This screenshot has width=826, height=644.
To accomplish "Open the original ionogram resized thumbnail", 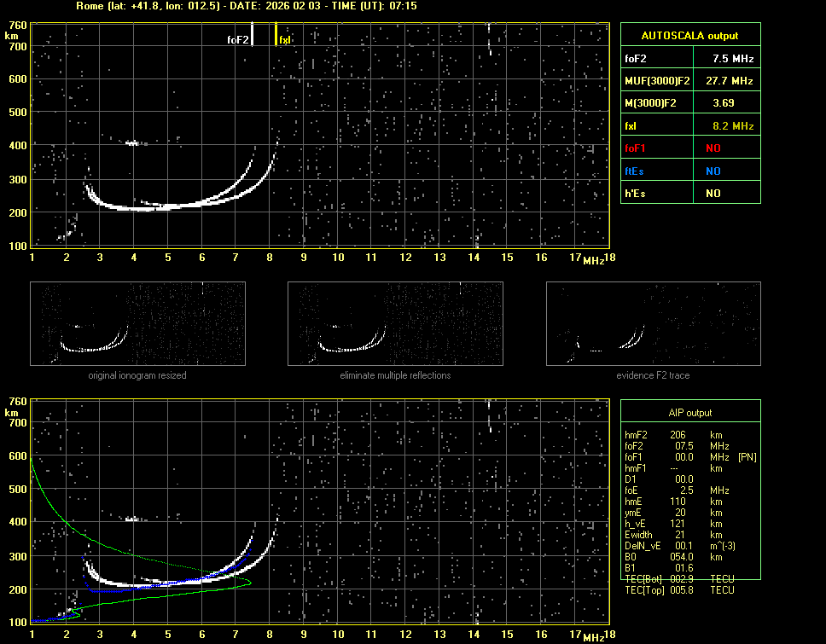I will (x=137, y=324).
